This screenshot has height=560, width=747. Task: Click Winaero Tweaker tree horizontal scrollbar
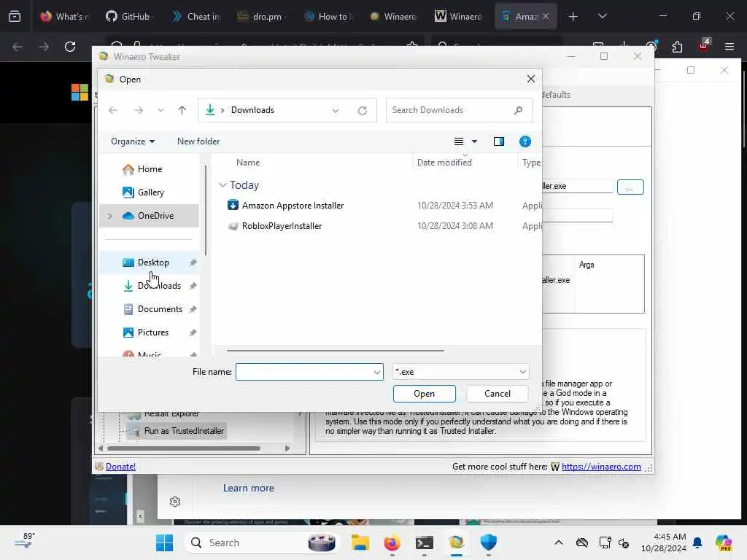[184, 448]
